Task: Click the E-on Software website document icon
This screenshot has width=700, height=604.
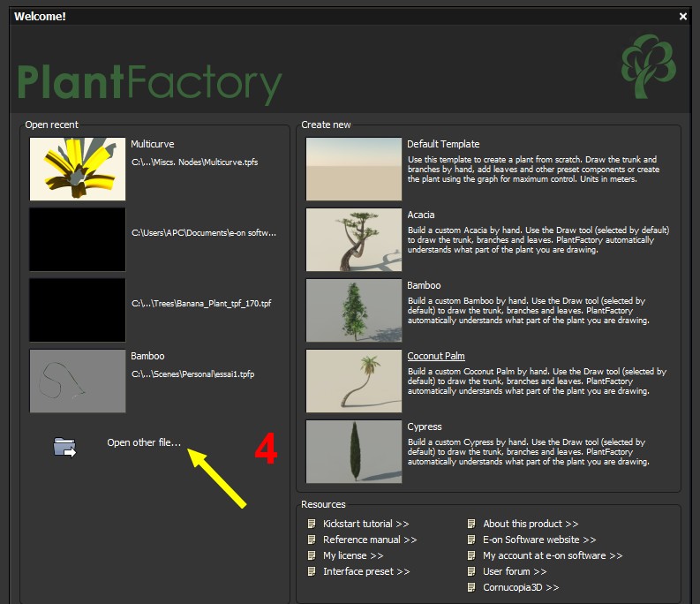Action: pyautogui.click(x=471, y=540)
